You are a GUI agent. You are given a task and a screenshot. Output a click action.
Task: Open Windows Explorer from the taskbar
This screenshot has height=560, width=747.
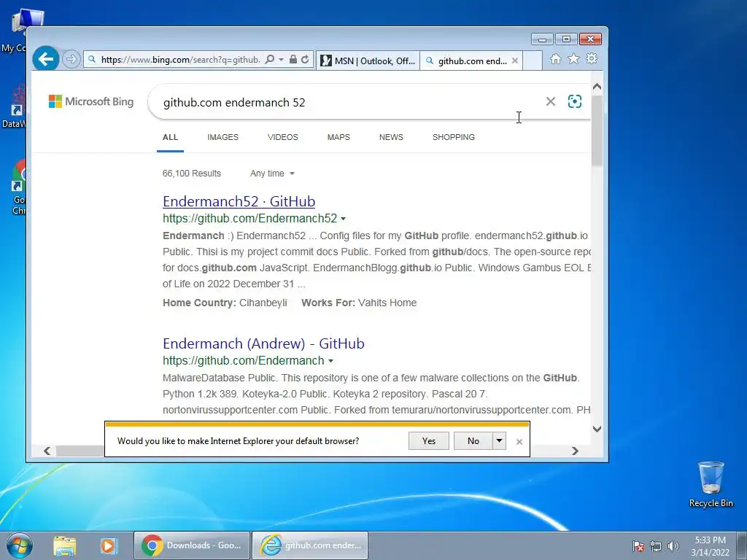[x=64, y=545]
